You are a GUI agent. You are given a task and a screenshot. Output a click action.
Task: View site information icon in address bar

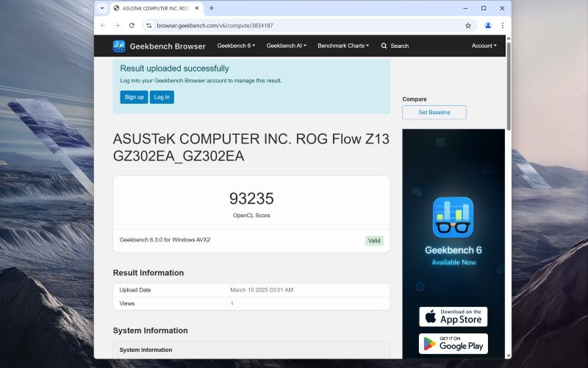[149, 26]
